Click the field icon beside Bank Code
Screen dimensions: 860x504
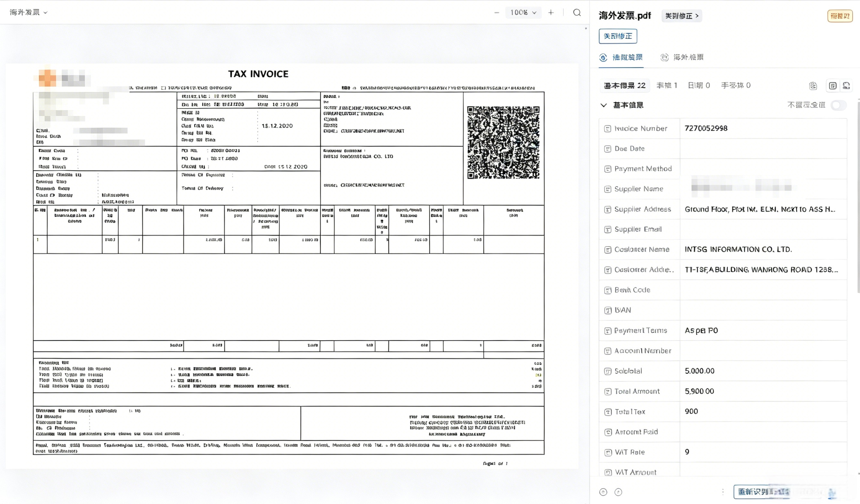[608, 290]
